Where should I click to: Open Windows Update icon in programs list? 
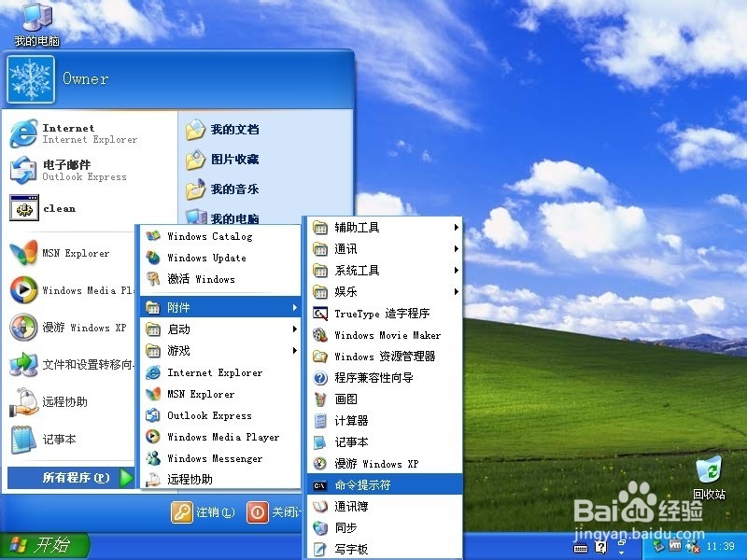[x=153, y=258]
